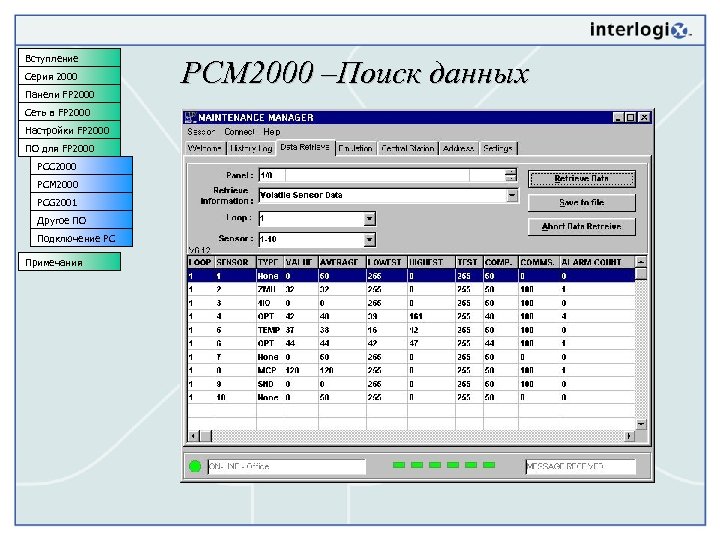This screenshot has width=720, height=540.
Task: Open Другое ПО sub-item
Action: pos(81,220)
